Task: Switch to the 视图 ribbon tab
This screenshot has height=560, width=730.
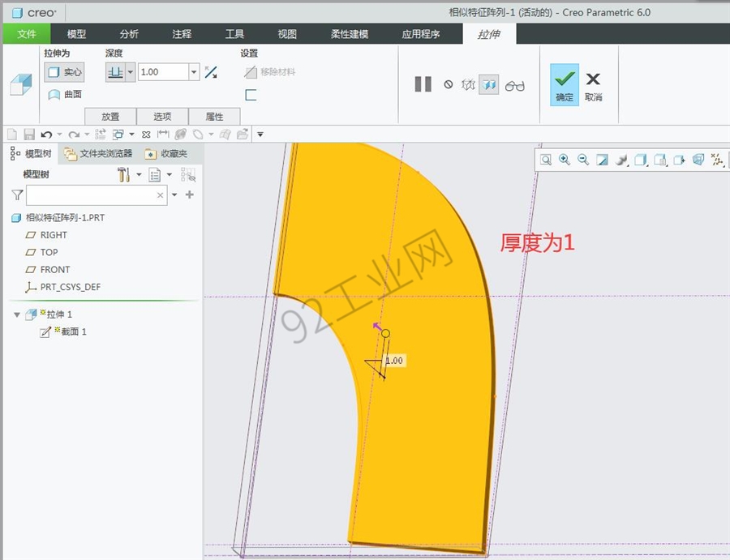Action: tap(287, 34)
